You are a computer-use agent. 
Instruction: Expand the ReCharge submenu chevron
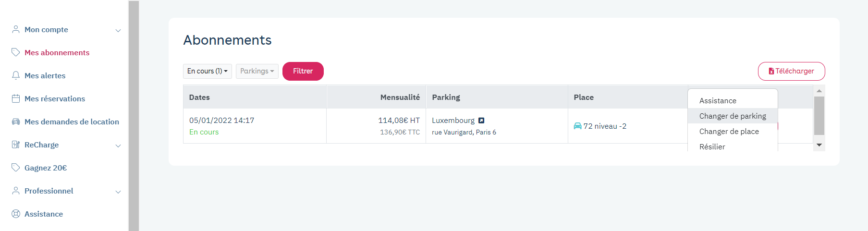[118, 146]
